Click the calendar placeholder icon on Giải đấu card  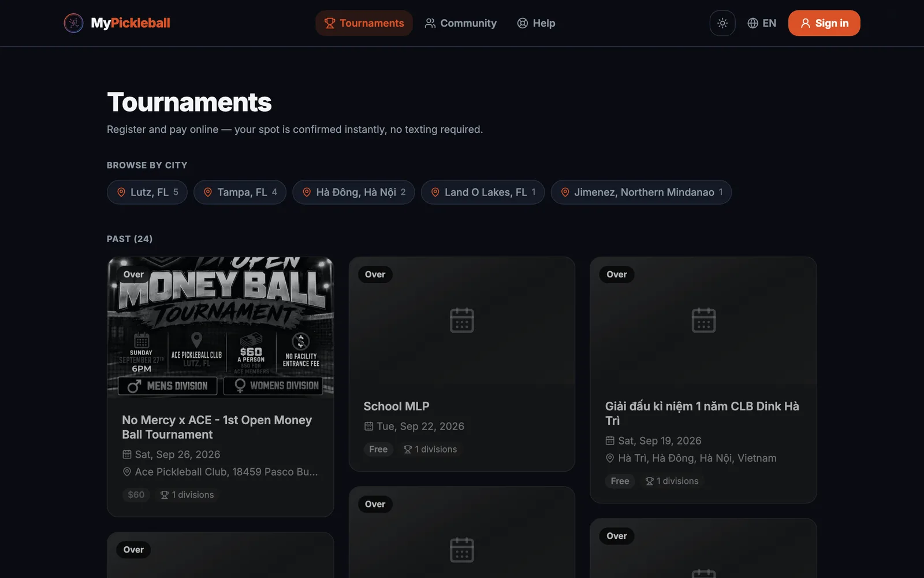703,320
